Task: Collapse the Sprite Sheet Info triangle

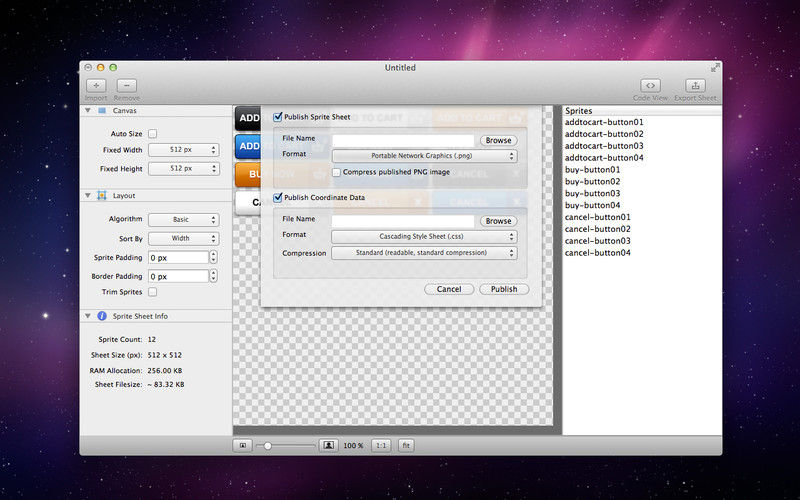Action: [x=88, y=316]
